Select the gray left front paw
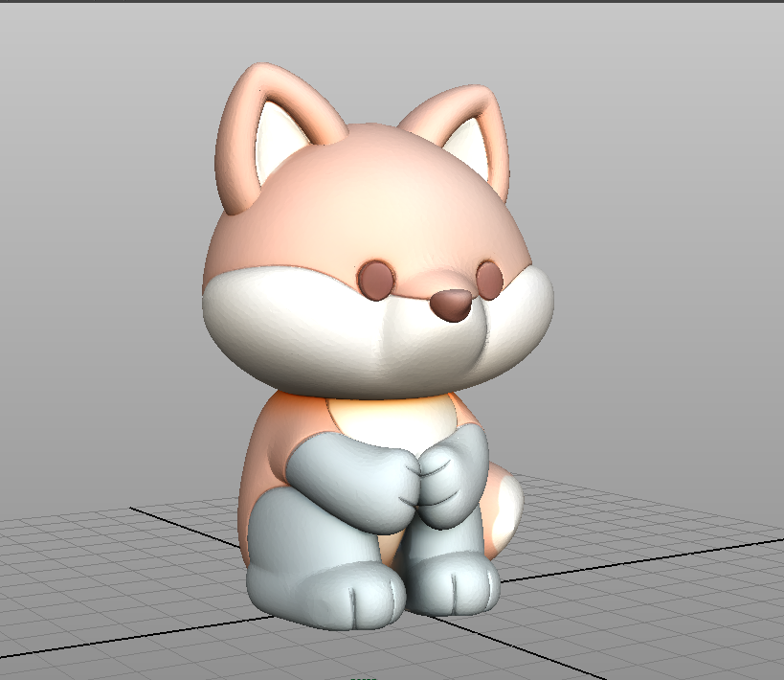 (x=355, y=483)
